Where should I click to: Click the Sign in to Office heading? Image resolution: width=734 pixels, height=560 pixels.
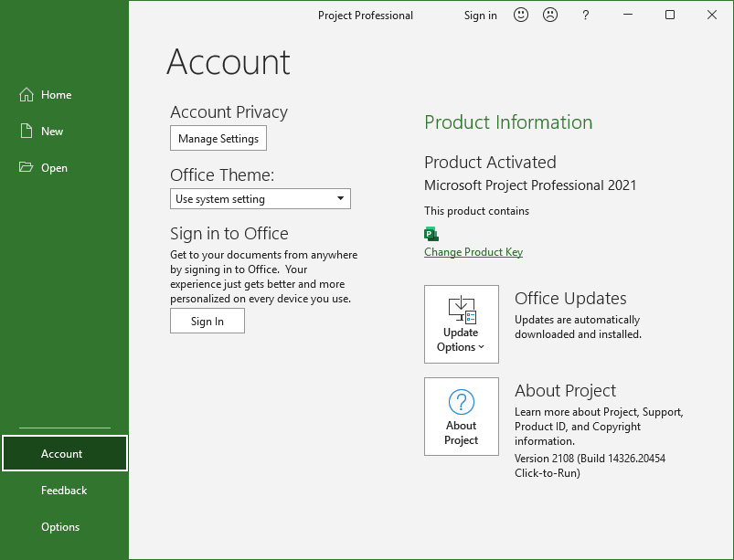(x=229, y=234)
